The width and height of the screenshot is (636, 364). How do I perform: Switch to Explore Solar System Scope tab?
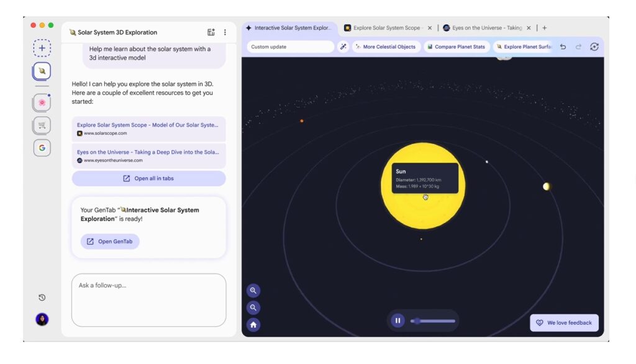[x=385, y=28]
